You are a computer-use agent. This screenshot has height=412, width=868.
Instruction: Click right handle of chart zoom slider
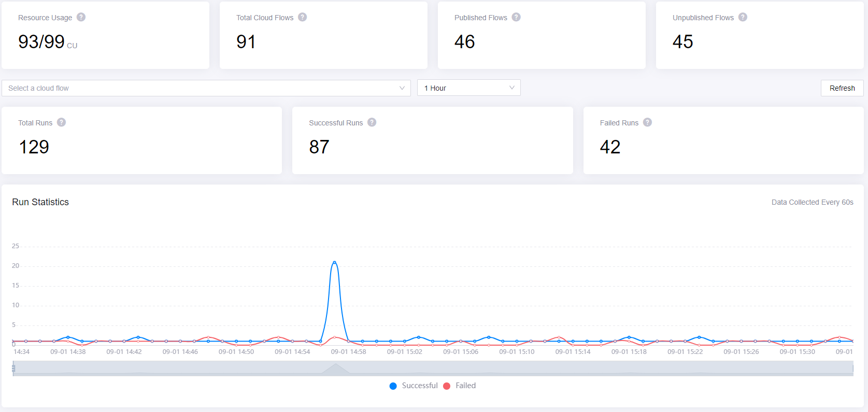(x=853, y=368)
